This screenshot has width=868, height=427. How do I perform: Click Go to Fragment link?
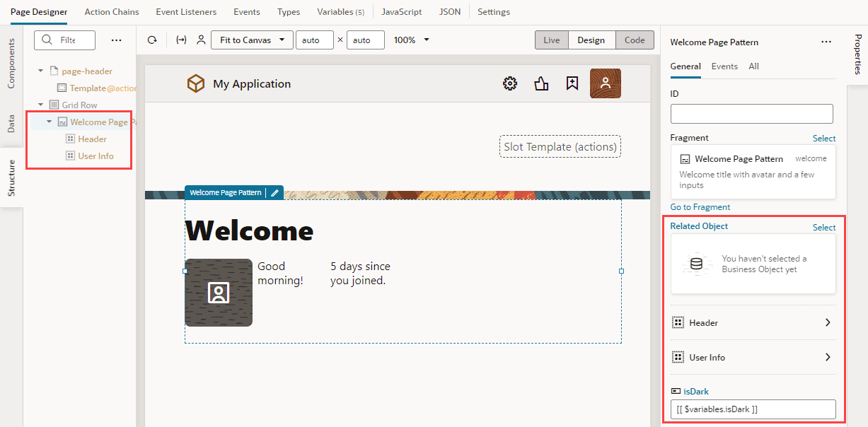(700, 206)
